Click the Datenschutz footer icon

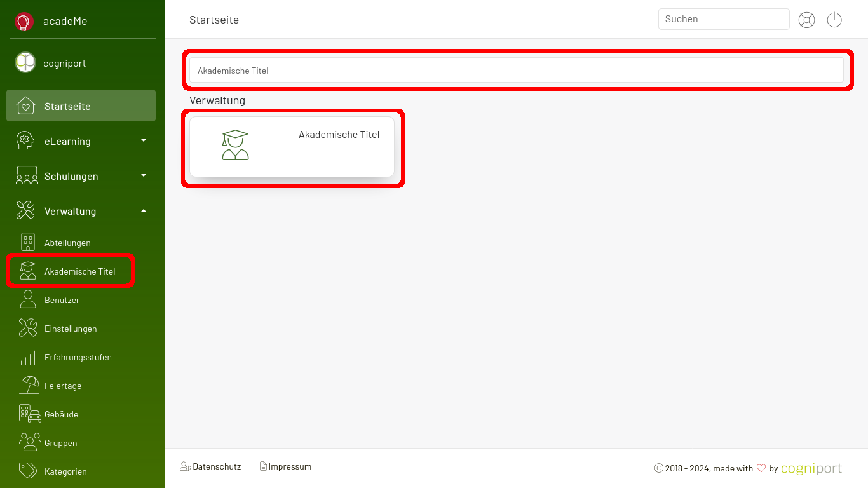[186, 466]
